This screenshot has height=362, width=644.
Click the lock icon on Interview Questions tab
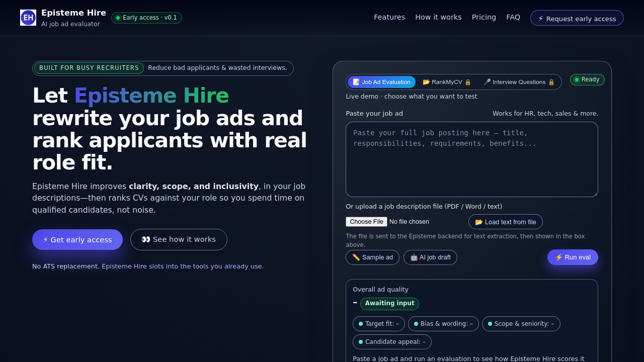coord(551,82)
